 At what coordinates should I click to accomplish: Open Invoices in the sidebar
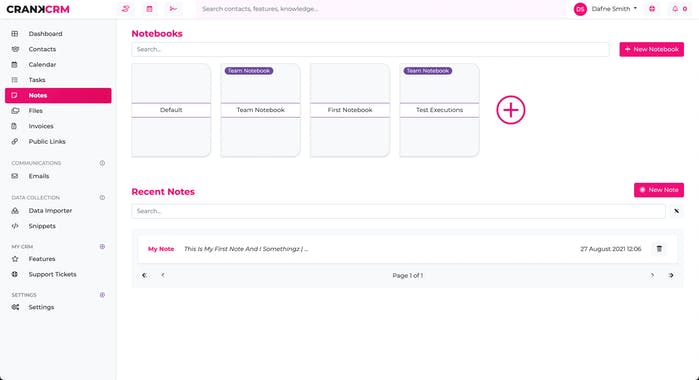click(58, 126)
